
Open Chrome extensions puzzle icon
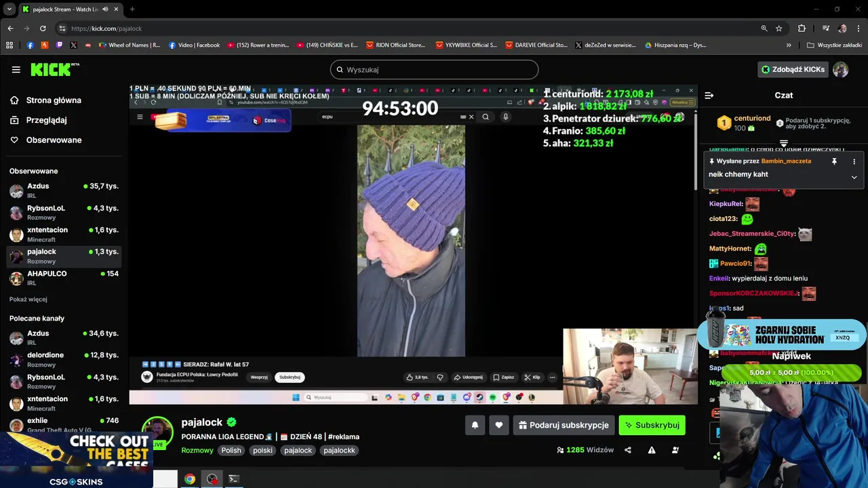[802, 28]
